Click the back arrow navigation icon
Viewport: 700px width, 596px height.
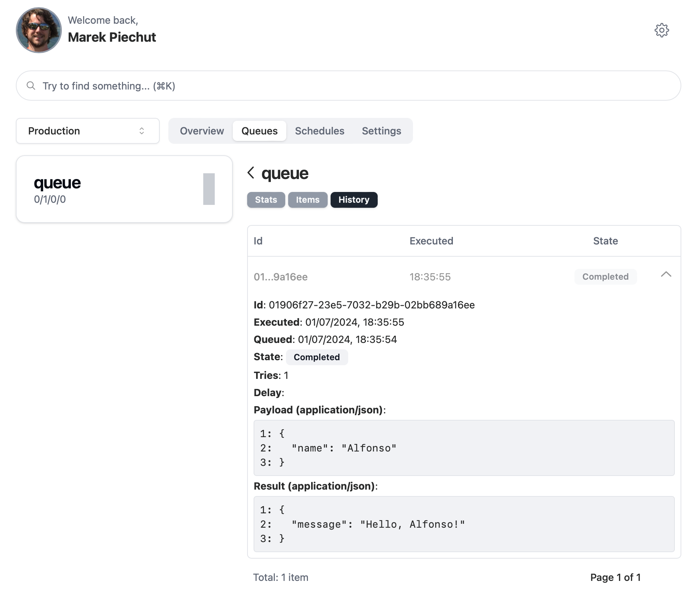251,172
